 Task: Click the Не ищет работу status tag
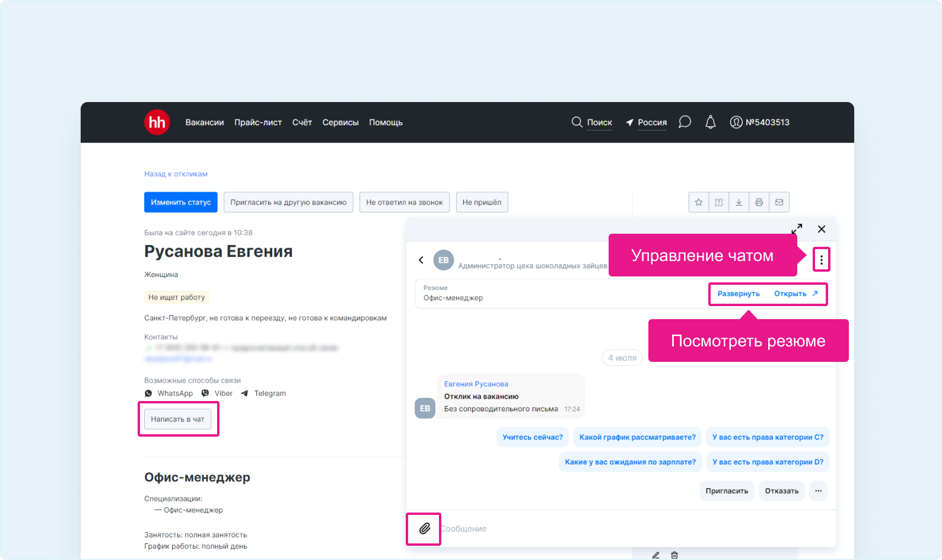177,297
